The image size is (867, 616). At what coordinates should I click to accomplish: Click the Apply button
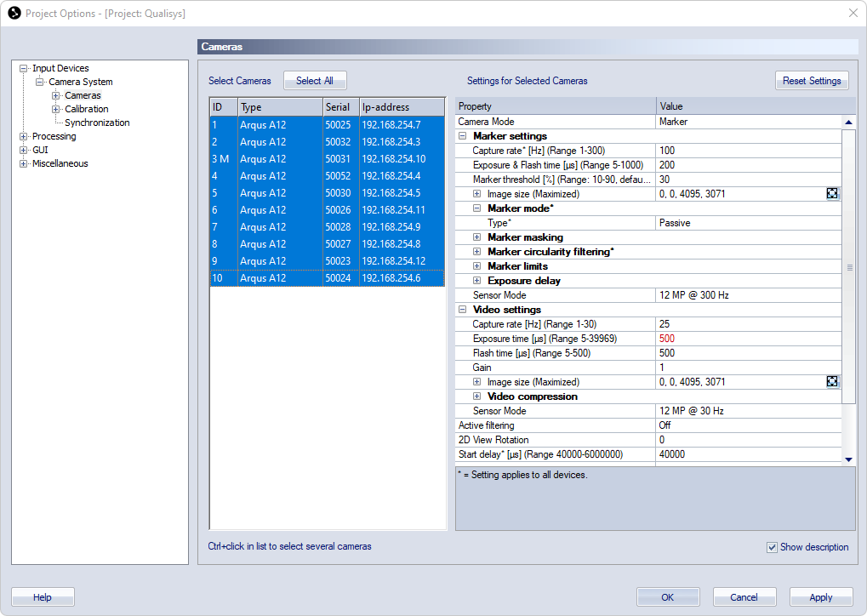point(820,597)
